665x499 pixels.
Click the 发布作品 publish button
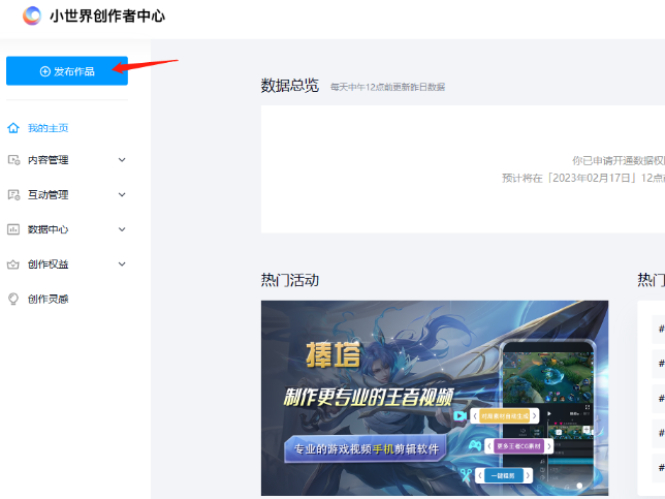(67, 71)
